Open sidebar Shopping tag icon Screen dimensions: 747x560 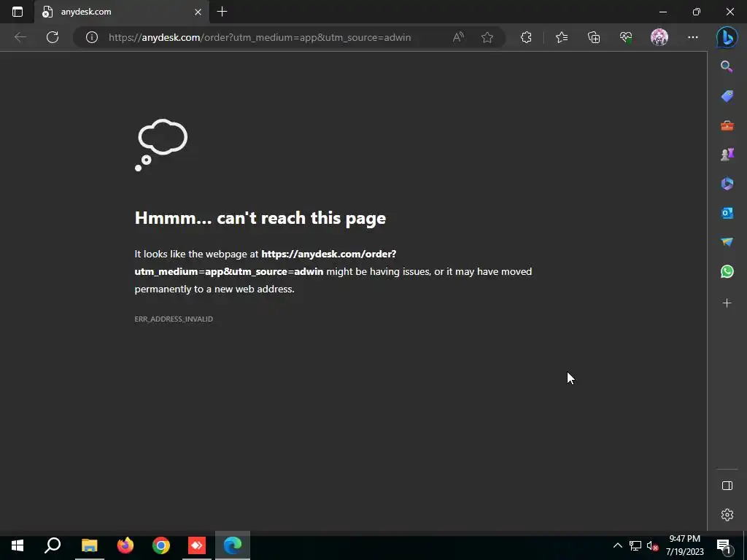tap(727, 96)
